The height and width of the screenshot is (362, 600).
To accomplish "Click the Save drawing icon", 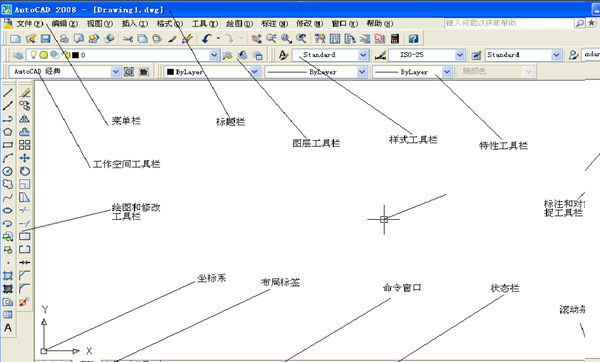I will (46, 39).
